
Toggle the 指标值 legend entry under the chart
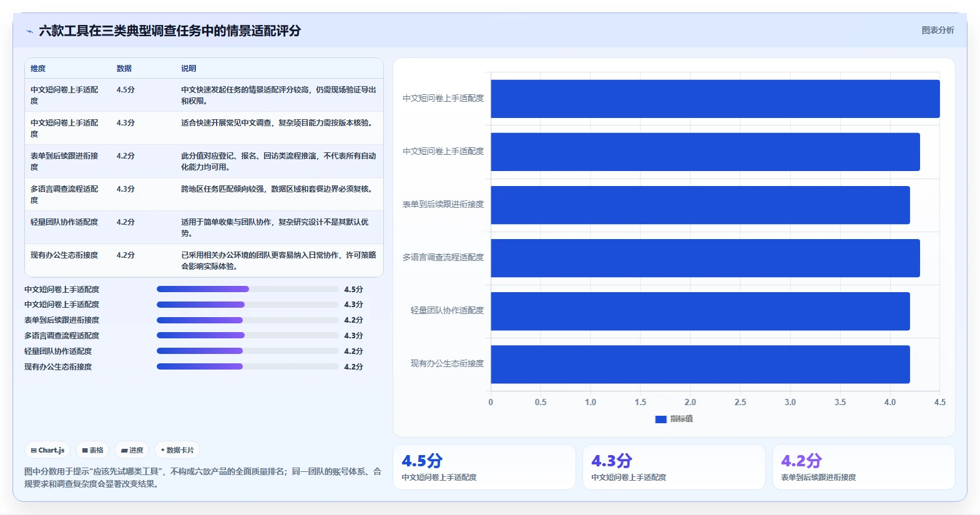point(674,419)
